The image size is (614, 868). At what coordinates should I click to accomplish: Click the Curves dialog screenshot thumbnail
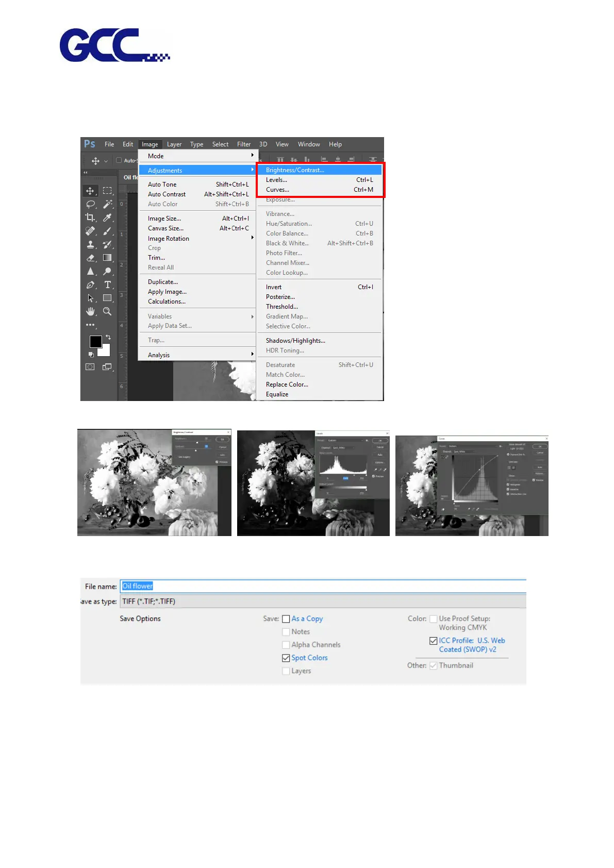[x=472, y=486]
